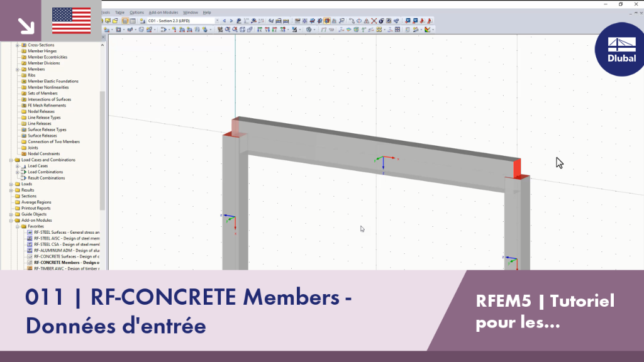Click the red X delete toolbar icon
This screenshot has height=362, width=644.
374,21
